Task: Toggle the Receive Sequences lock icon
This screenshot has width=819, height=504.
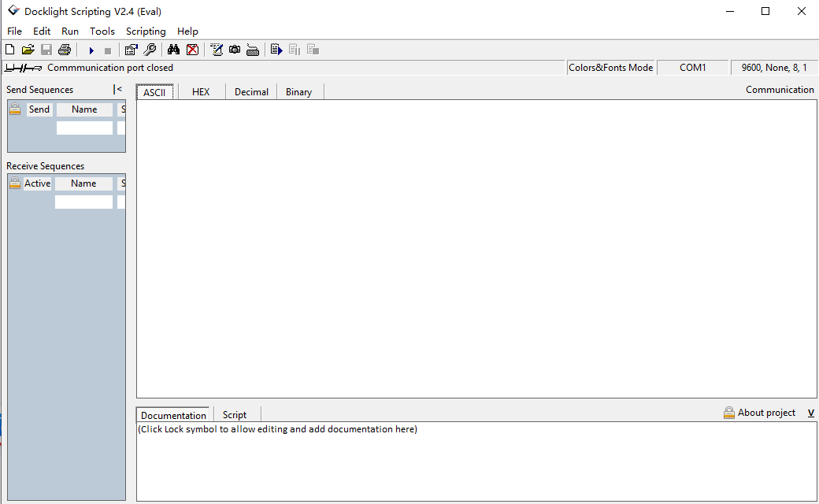Action: pyautogui.click(x=15, y=183)
